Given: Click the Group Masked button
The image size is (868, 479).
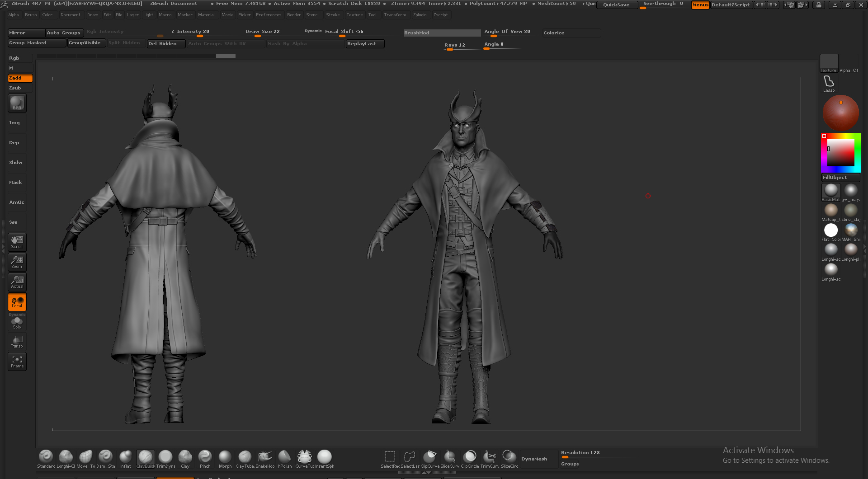Looking at the screenshot, I should [37, 43].
